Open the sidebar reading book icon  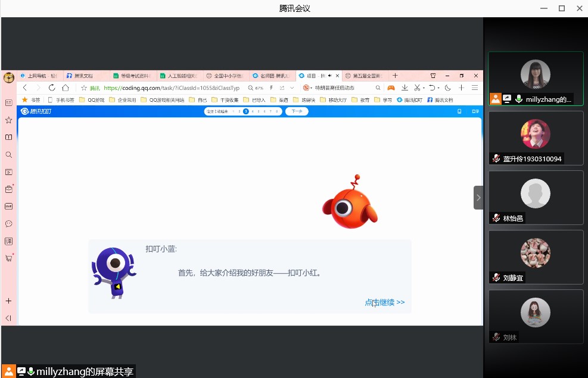point(8,137)
